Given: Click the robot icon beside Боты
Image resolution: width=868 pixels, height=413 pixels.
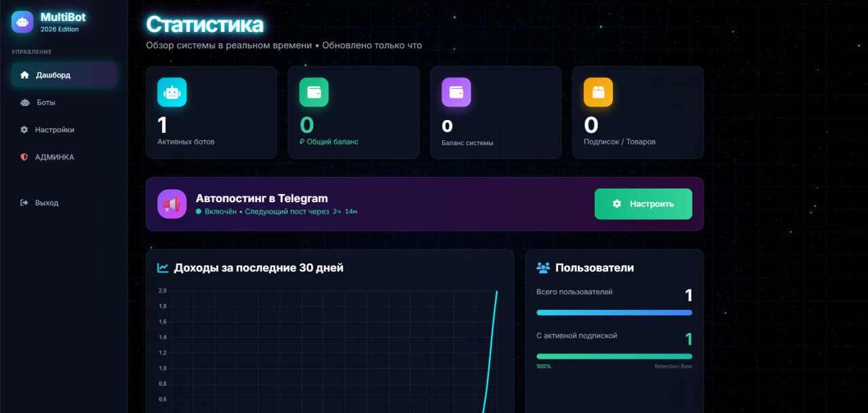Looking at the screenshot, I should pos(25,102).
